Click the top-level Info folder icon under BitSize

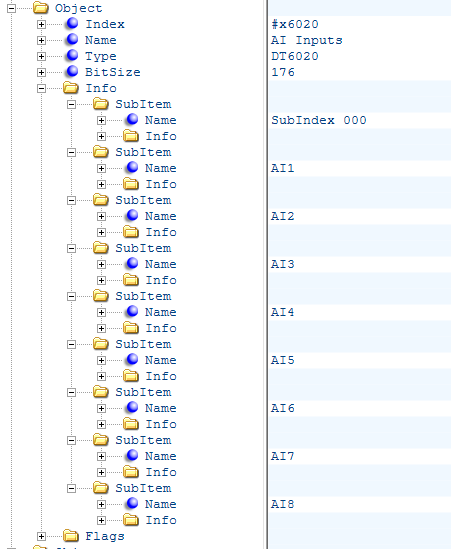coord(71,87)
